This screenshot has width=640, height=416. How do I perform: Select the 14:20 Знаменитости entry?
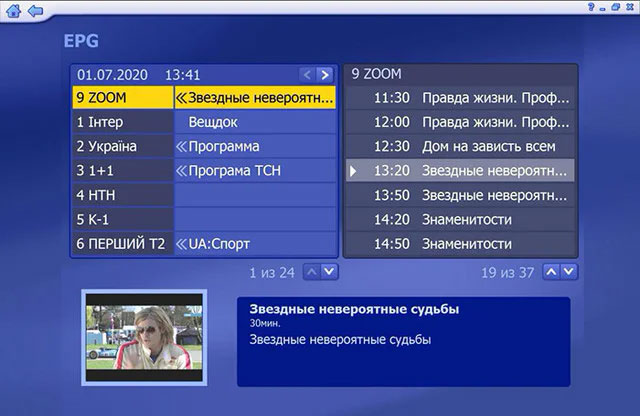point(460,220)
